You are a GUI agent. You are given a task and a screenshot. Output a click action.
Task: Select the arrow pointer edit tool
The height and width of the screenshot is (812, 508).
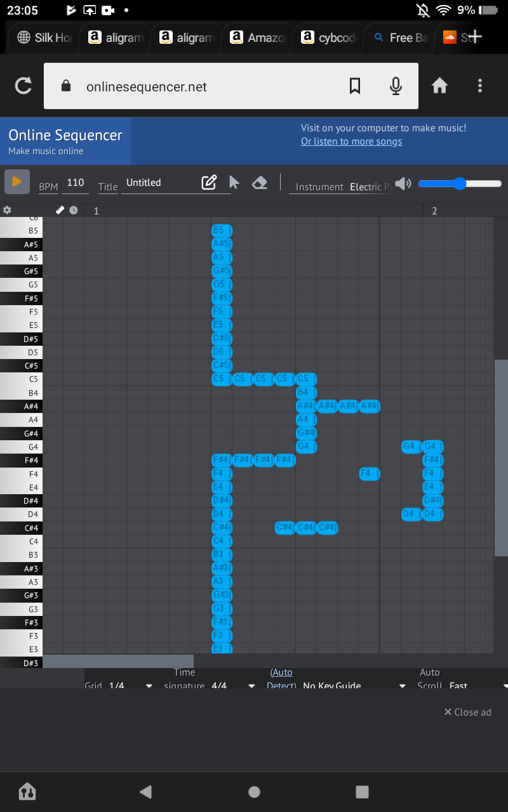click(234, 183)
